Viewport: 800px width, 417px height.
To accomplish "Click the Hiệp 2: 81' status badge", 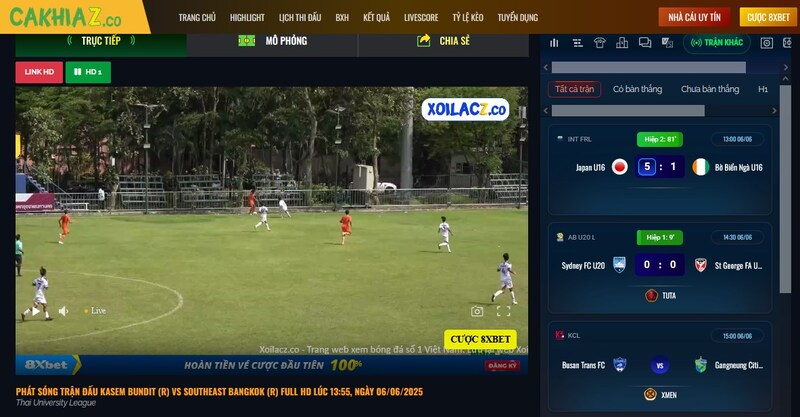I will pyautogui.click(x=660, y=139).
